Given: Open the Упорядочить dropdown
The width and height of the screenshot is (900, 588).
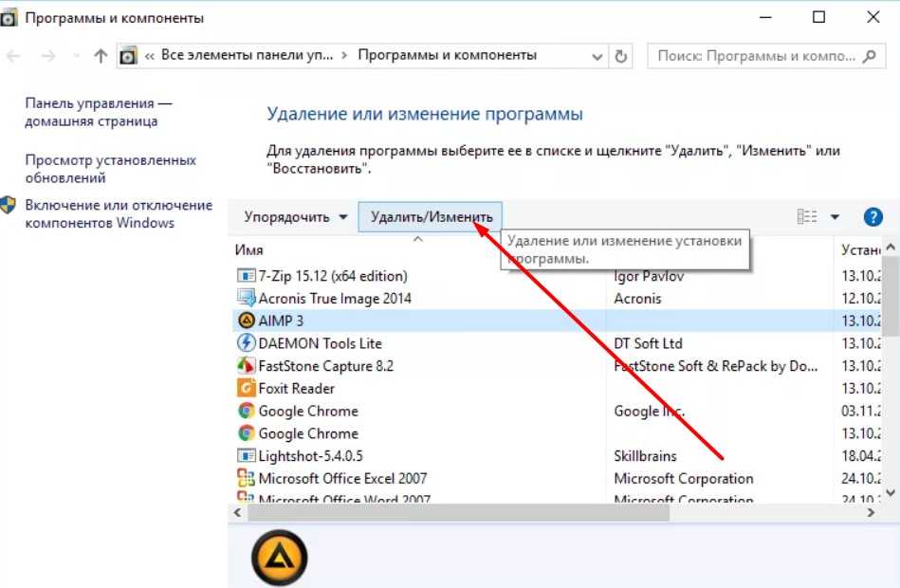Looking at the screenshot, I should pyautogui.click(x=296, y=217).
